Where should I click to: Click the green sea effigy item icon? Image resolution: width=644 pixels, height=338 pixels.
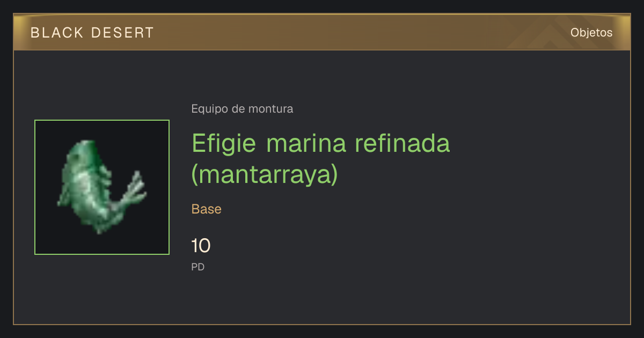102,187
